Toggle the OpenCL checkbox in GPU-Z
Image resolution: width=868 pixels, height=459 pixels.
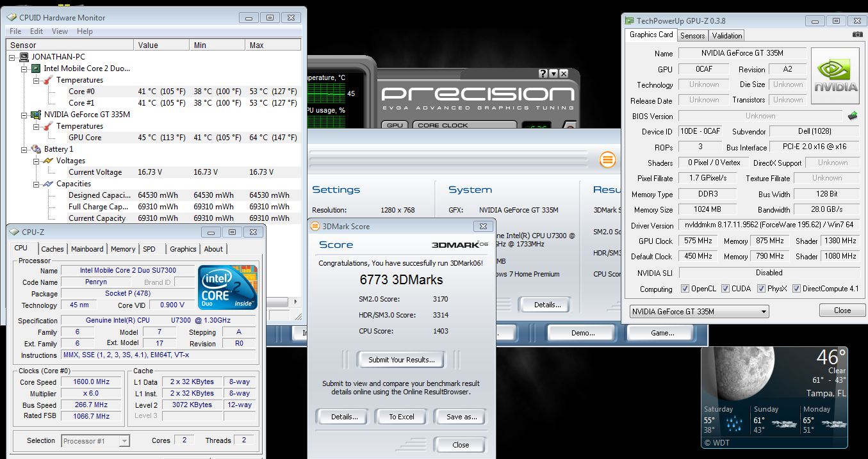coord(685,289)
